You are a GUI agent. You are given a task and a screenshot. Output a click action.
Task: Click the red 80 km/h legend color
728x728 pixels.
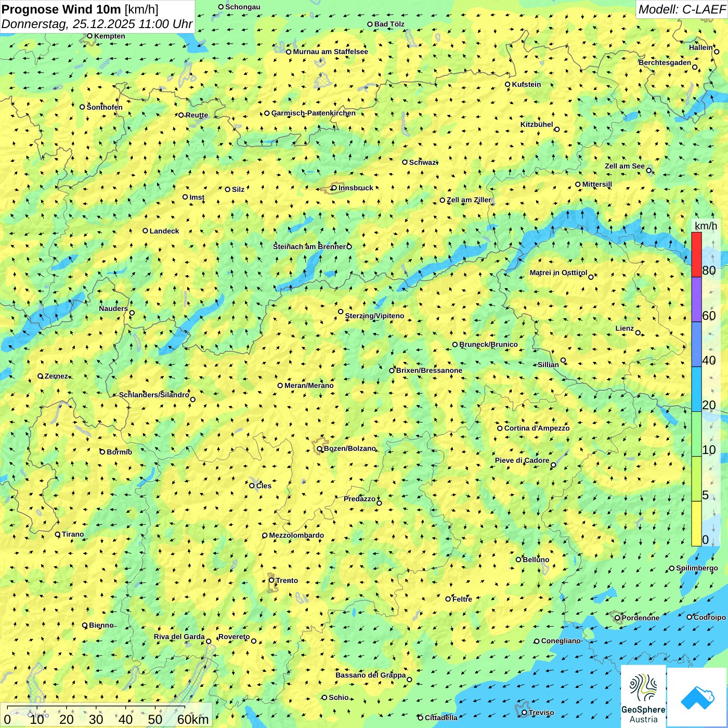[x=696, y=254]
